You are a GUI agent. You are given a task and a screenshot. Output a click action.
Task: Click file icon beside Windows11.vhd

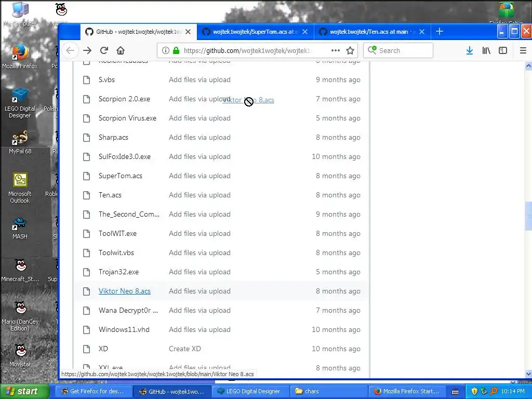point(87,329)
